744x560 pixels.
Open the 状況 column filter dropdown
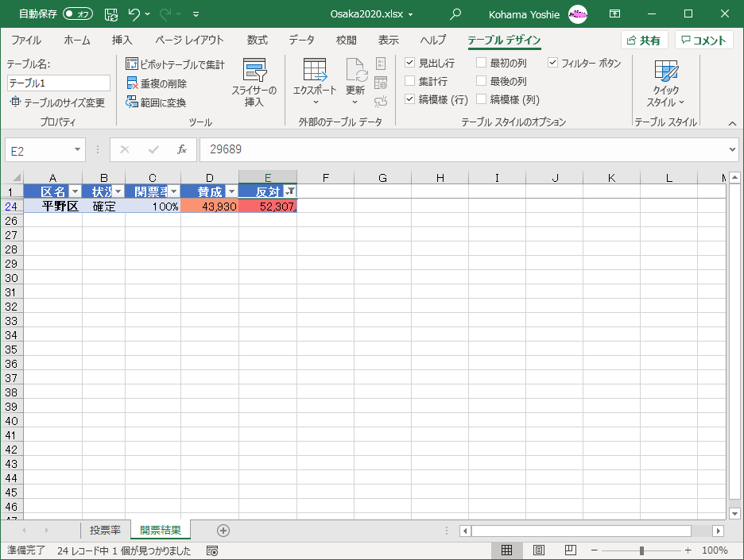tap(118, 191)
